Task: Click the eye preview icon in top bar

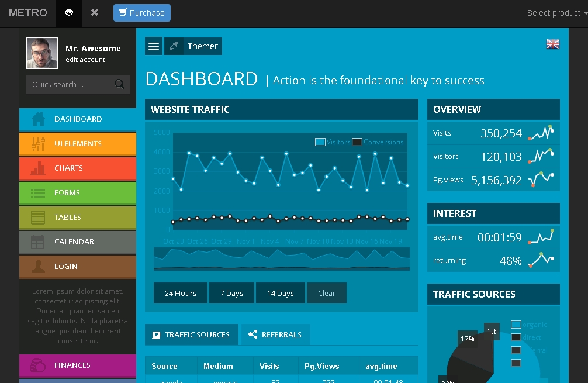Action: (69, 13)
